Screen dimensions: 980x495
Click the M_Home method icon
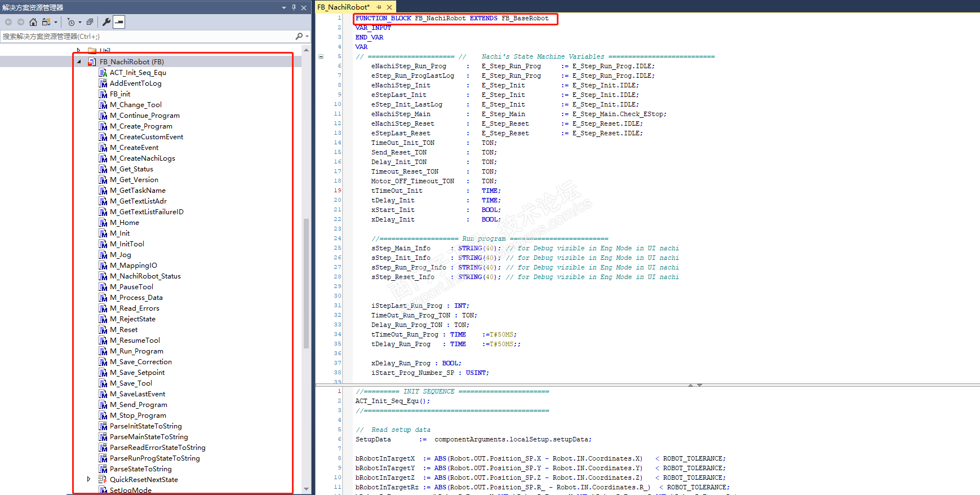pyautogui.click(x=103, y=223)
